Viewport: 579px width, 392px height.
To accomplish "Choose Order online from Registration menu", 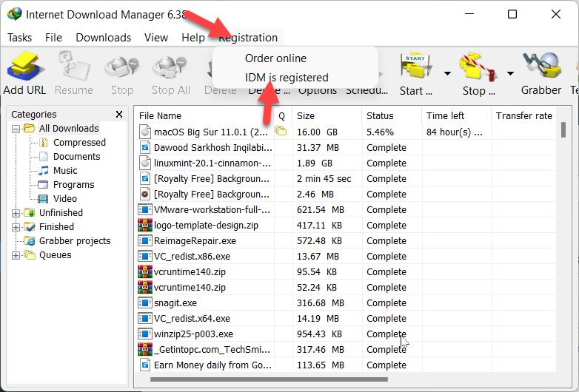I will pos(275,58).
